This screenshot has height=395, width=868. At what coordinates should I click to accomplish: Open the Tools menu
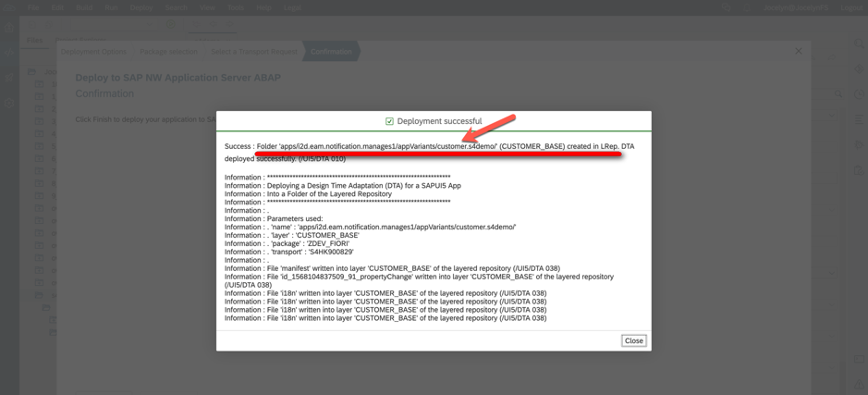236,7
